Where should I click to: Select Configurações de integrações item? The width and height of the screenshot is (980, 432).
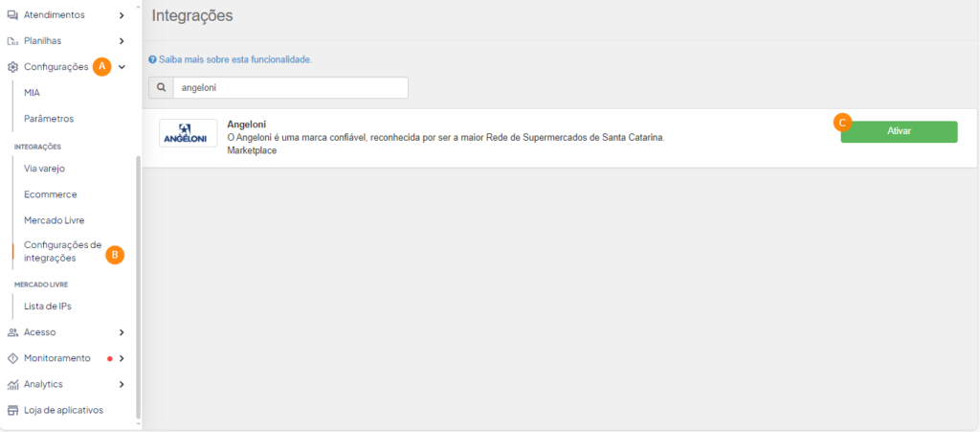62,251
